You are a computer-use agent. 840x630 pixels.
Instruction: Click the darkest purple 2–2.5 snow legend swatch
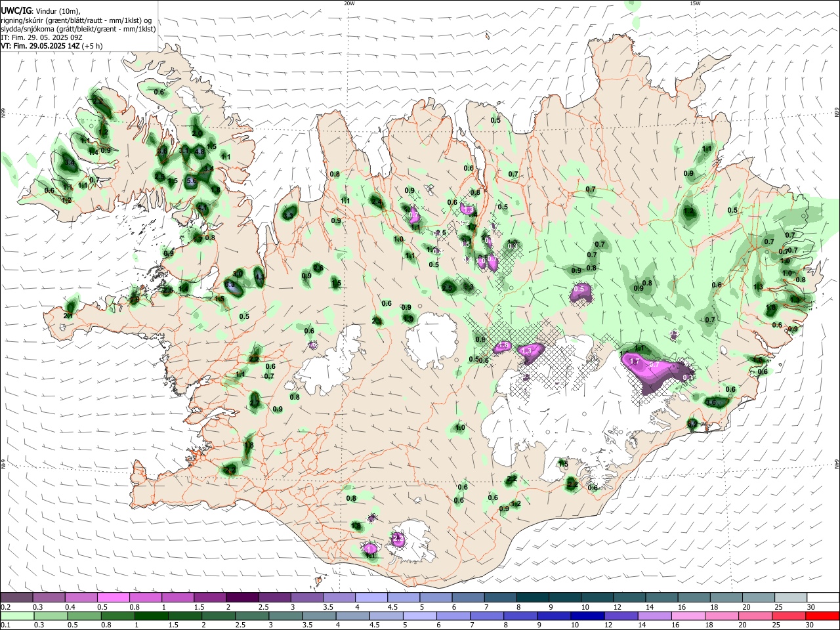(x=243, y=597)
